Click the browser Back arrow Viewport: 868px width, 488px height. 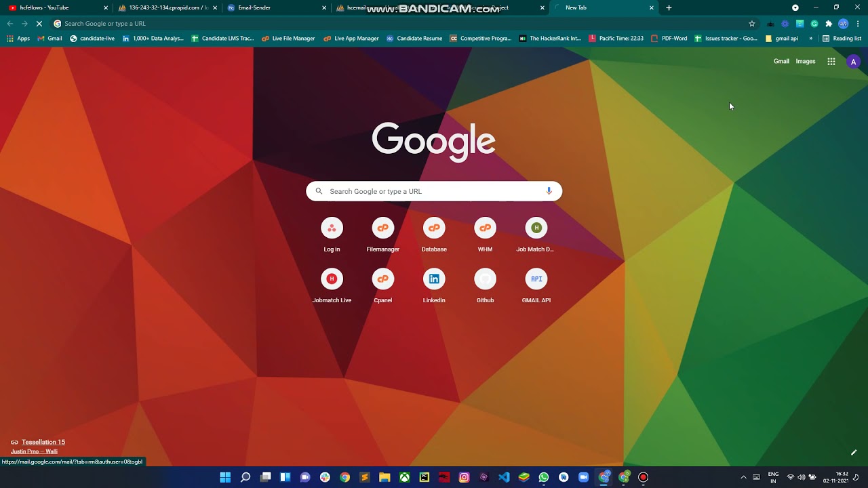click(9, 24)
